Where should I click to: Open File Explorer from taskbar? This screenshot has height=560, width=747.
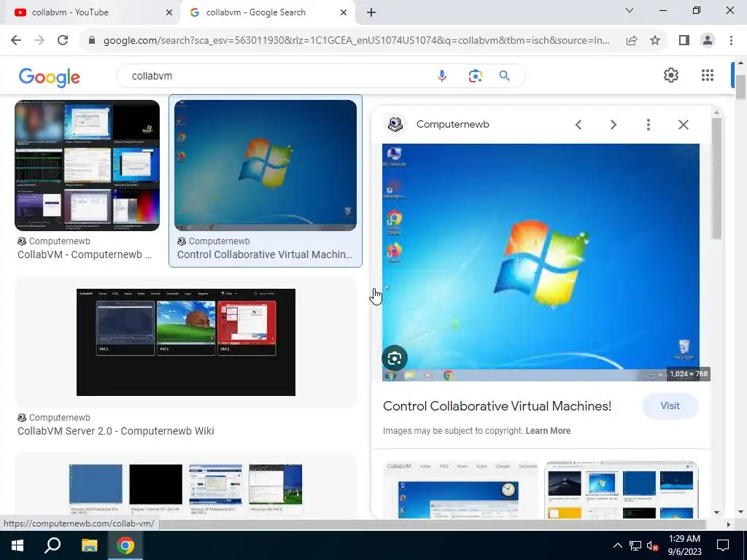tap(89, 545)
